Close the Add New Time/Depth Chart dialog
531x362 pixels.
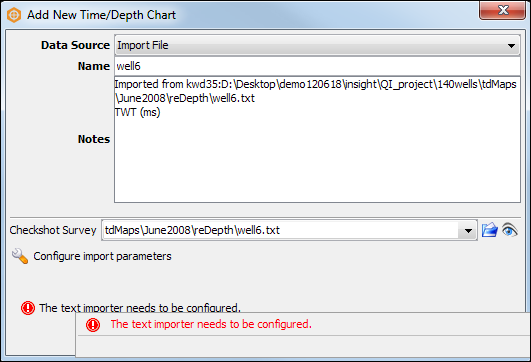pos(502,10)
